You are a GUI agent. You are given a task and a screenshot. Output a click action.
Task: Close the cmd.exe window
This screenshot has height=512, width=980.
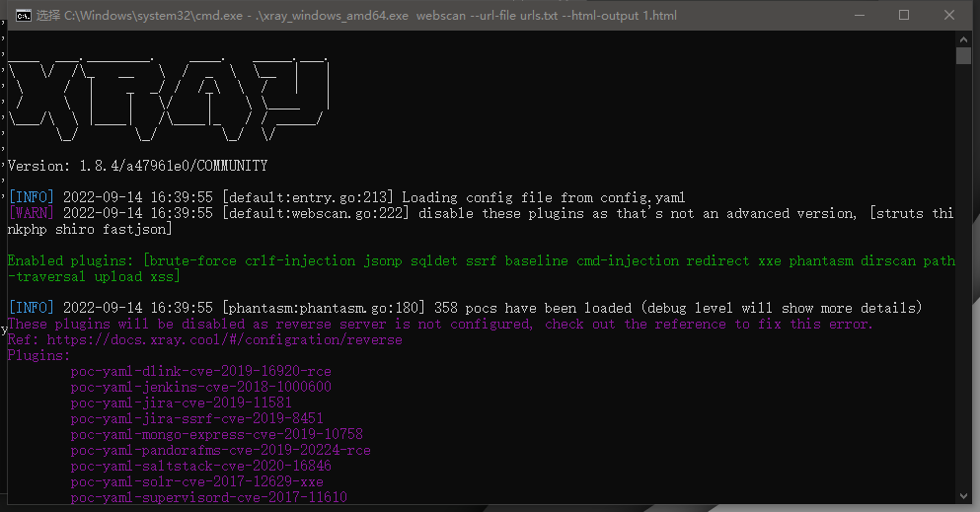pyautogui.click(x=948, y=15)
